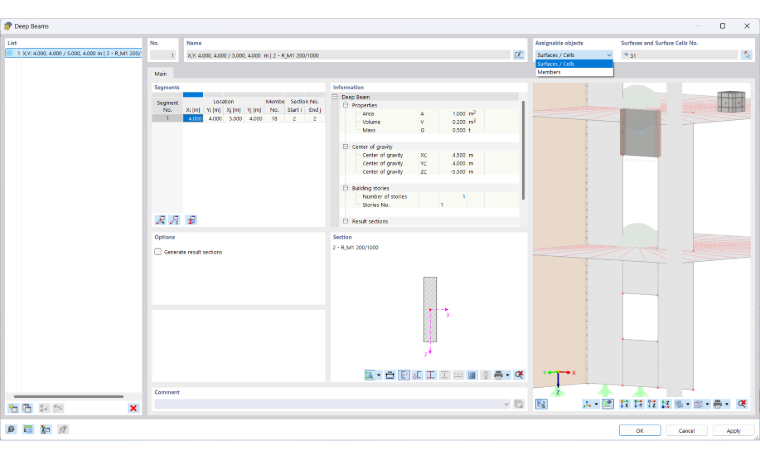This screenshot has width=760, height=459.
Task: Open the search icon in the bottom-left toolbar
Action: (11, 429)
